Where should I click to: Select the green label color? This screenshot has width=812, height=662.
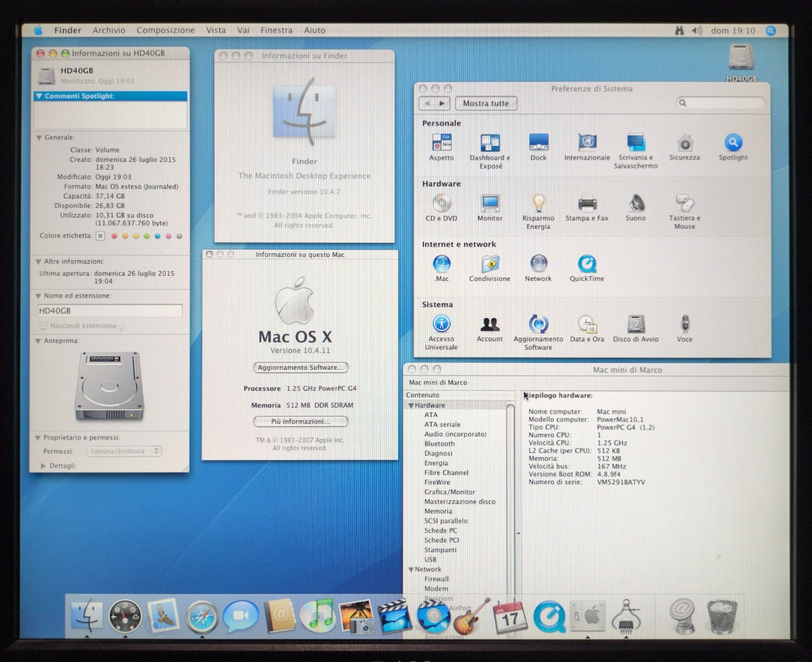pyautogui.click(x=147, y=236)
